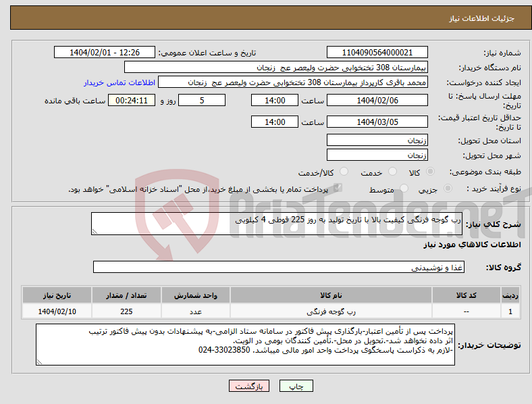The height and width of the screenshot is (404, 532).
Task: Click the delivery city field زنجان
Action: (377, 155)
